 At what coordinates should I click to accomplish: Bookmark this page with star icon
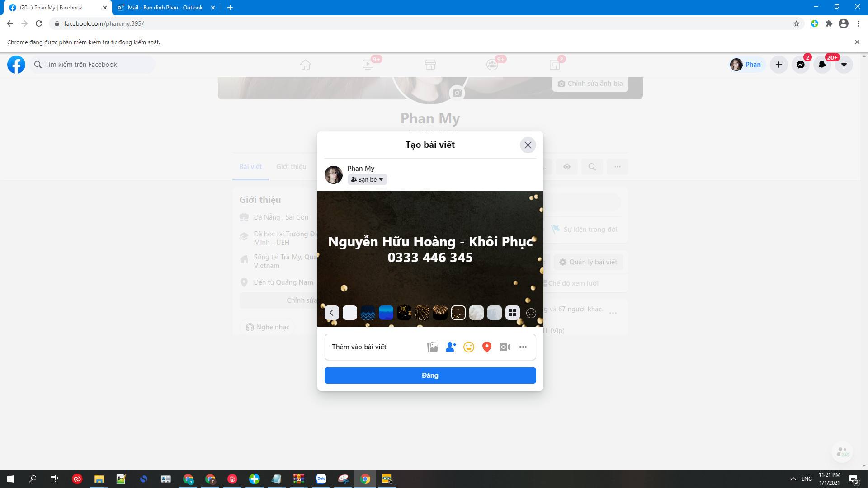[x=797, y=23]
